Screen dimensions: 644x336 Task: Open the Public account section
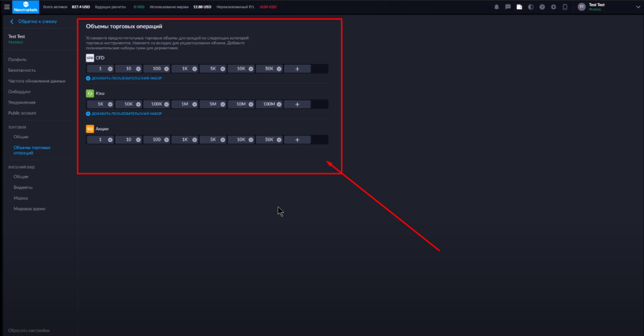(x=22, y=113)
